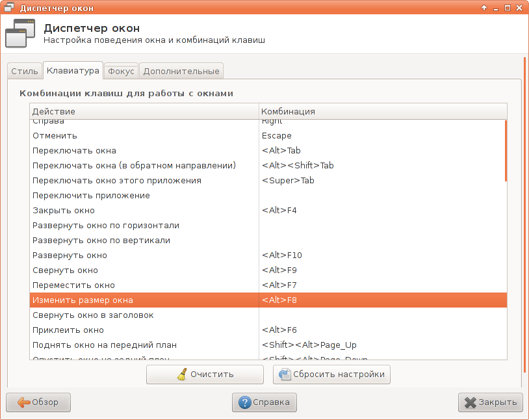This screenshot has height=420, width=529.
Task: Select the Отменить row
Action: click(268, 136)
